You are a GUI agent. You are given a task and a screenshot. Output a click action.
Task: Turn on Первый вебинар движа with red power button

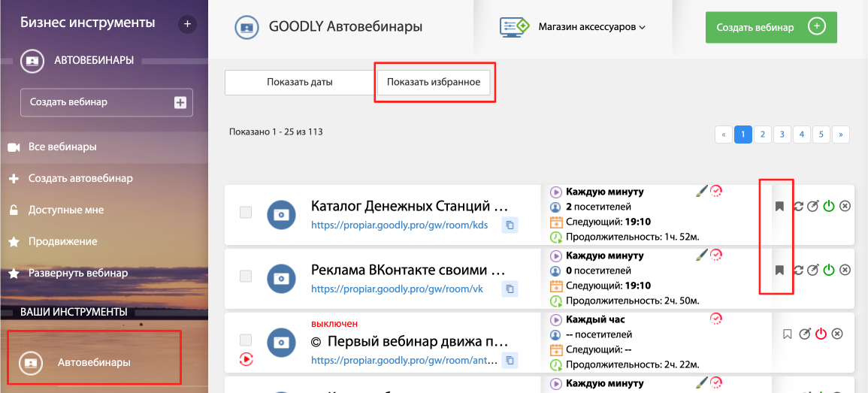pyautogui.click(x=821, y=334)
